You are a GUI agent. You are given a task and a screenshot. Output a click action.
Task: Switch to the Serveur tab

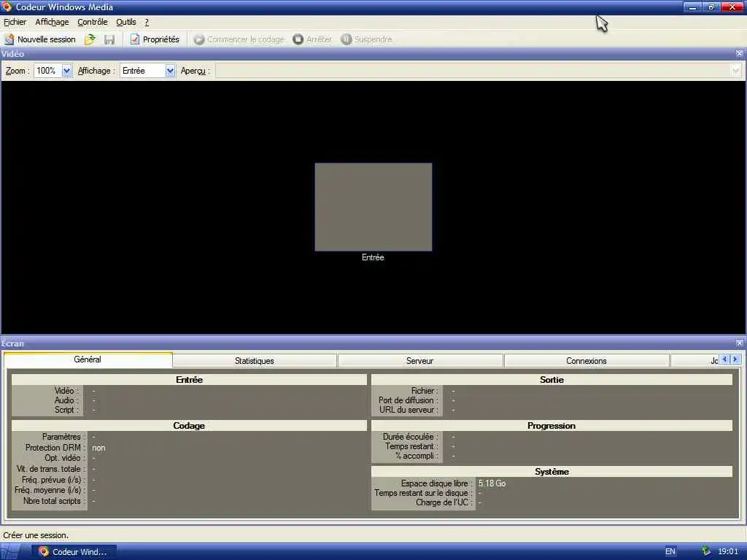(x=419, y=361)
